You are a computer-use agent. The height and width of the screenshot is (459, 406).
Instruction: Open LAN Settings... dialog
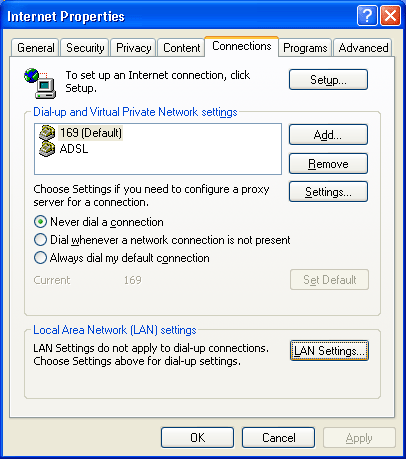[329, 351]
